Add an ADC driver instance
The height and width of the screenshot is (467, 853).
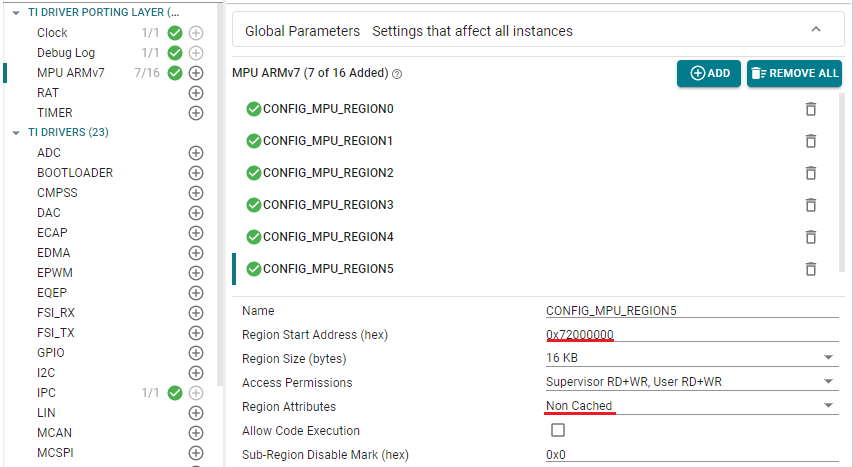(x=196, y=153)
